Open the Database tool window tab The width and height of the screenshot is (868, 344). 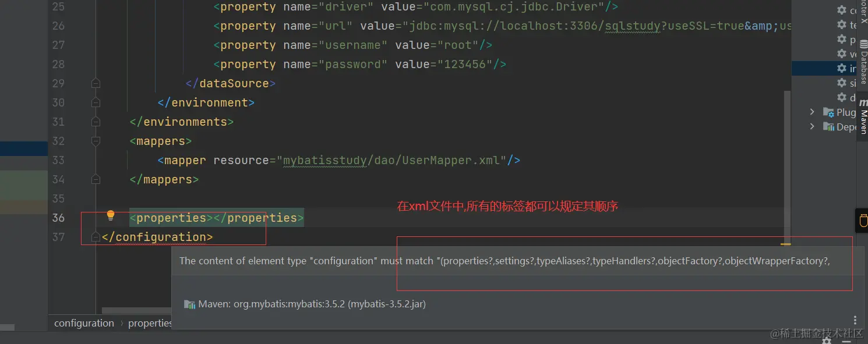(x=863, y=62)
